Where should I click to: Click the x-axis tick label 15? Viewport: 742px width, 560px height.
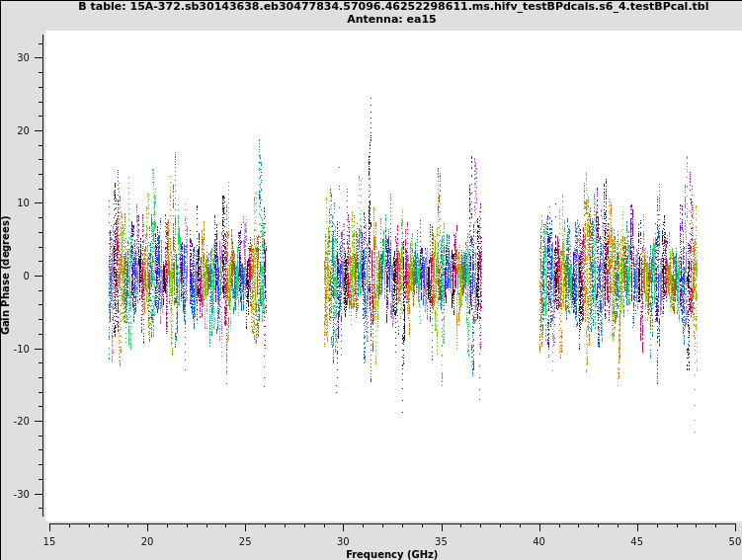(49, 540)
